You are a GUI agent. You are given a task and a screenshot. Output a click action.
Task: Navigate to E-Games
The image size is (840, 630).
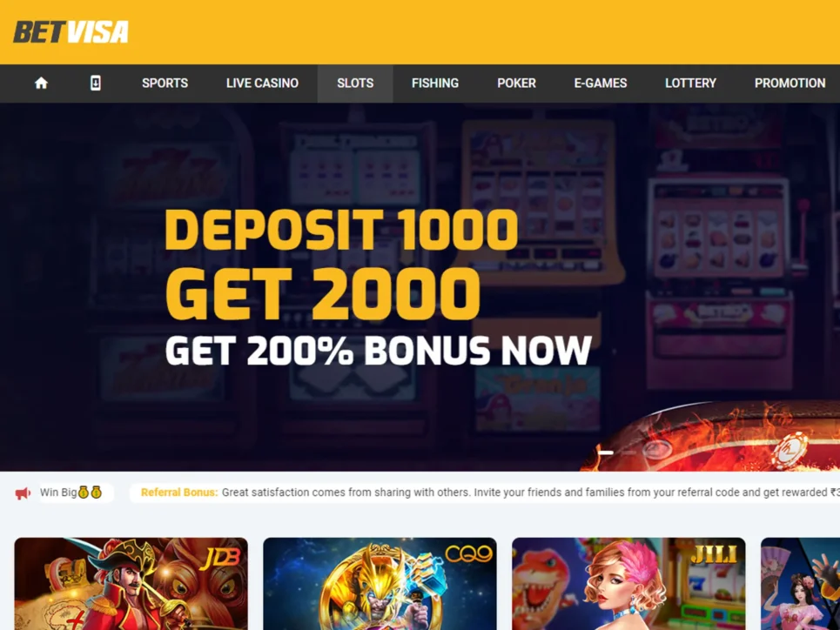point(601,83)
